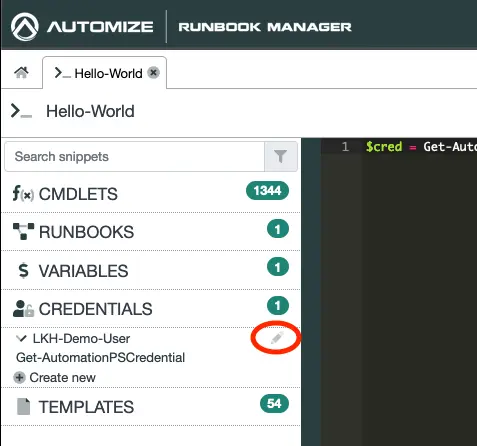The width and height of the screenshot is (477, 446).
Task: Select the LKH-Demo-User credential
Action: 81,339
